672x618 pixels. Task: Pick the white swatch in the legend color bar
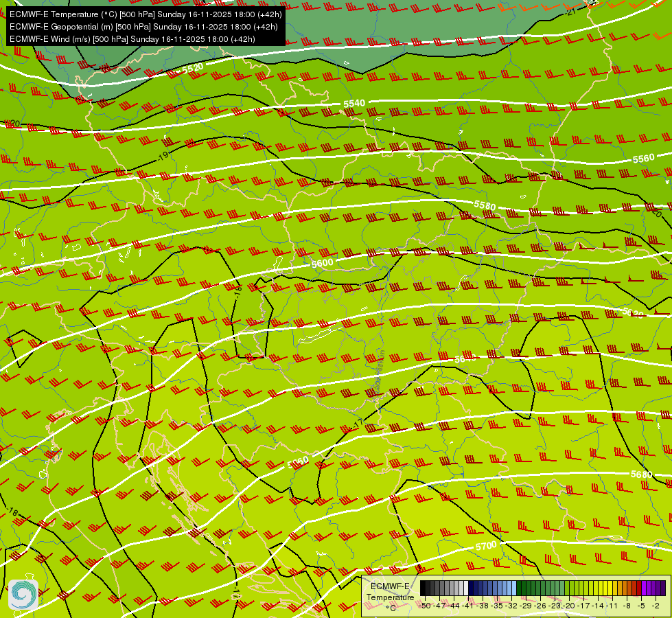(466, 588)
